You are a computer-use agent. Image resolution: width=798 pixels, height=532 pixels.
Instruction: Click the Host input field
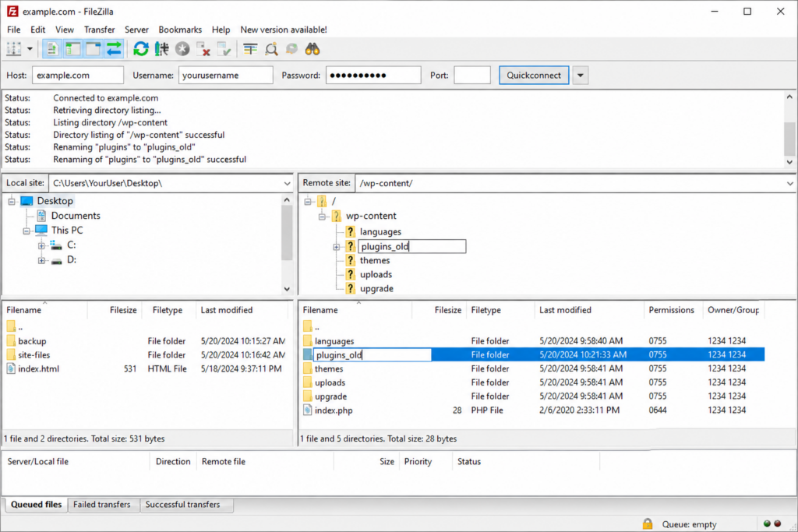click(78, 76)
